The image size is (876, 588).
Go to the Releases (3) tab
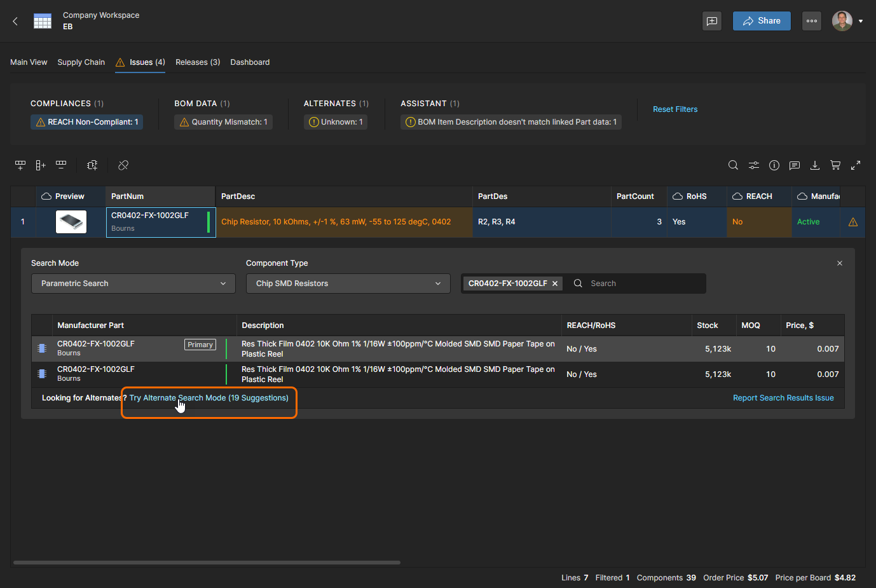point(198,62)
